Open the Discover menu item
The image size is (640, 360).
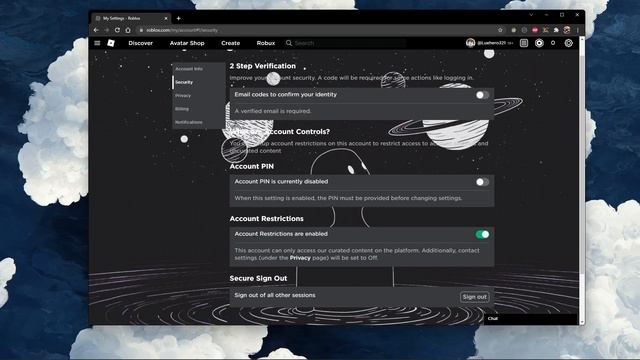(140, 43)
